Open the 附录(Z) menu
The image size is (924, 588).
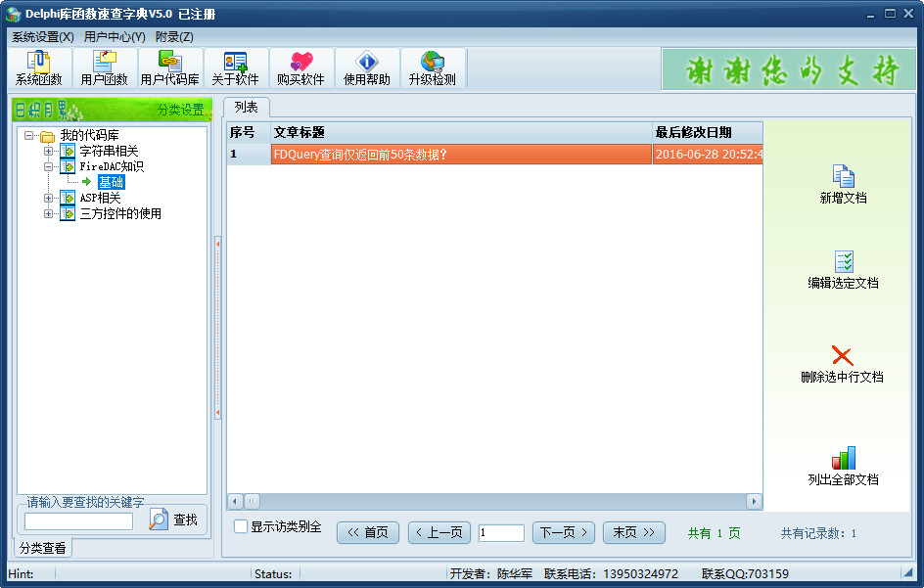click(x=174, y=37)
